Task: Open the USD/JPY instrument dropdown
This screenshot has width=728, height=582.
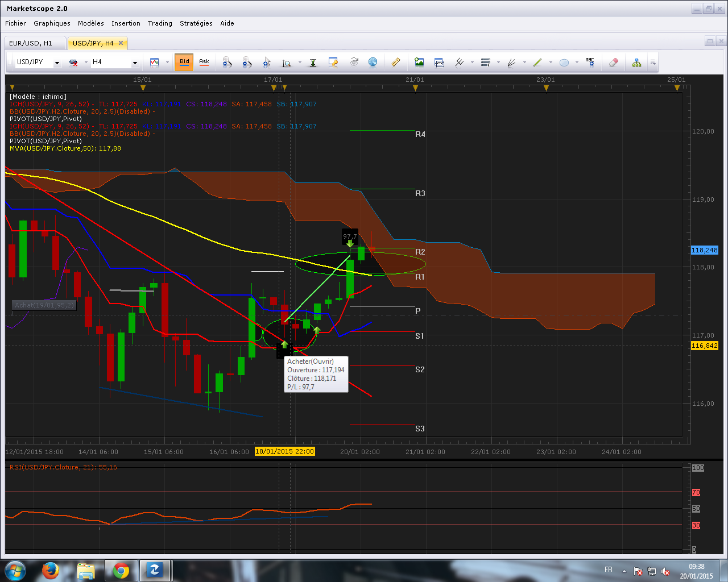Action: click(57, 63)
